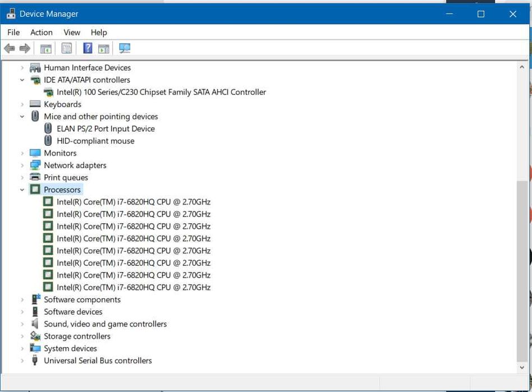Viewport: 532px width, 392px height.
Task: Click the vertical scrollbar thumb
Action: tap(522, 271)
